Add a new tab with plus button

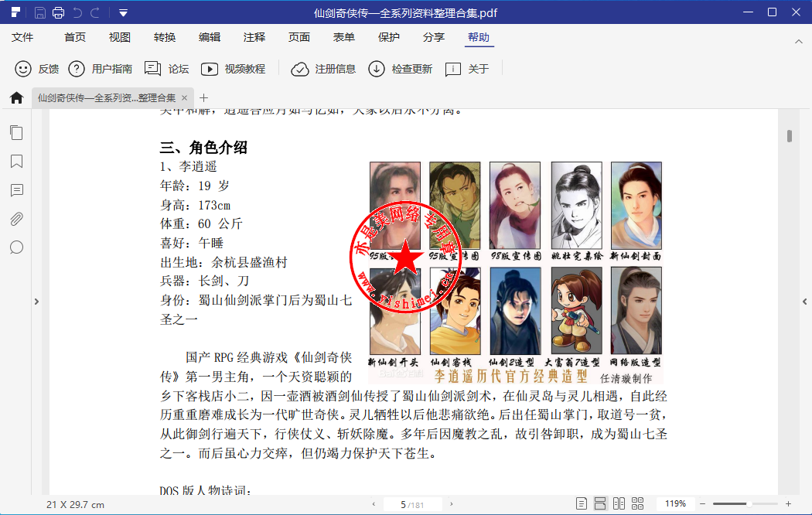tap(204, 98)
